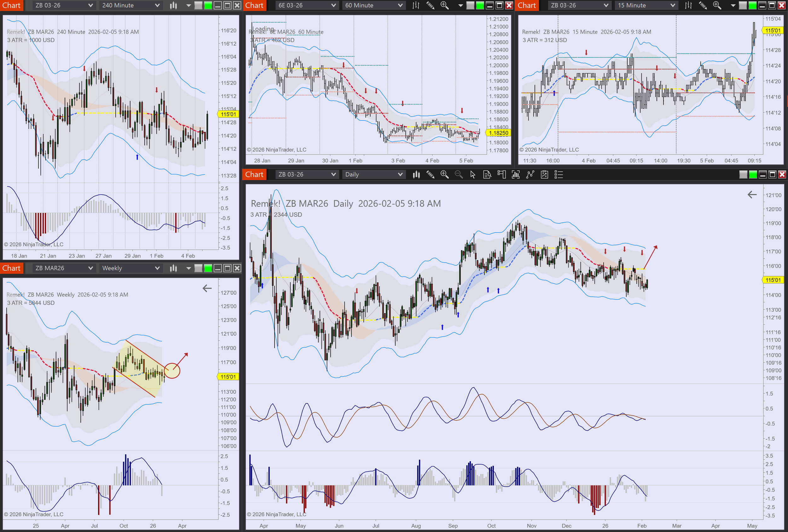Screen dimensions: 788x532
Task: Toggle green instrument link on 6E chart
Action: (x=480, y=5)
